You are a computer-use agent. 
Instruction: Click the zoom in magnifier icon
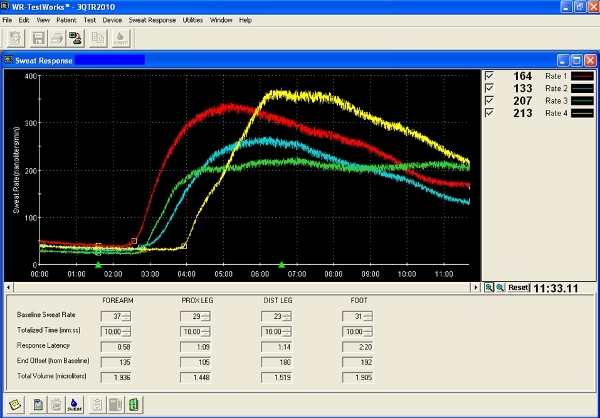[x=489, y=287]
